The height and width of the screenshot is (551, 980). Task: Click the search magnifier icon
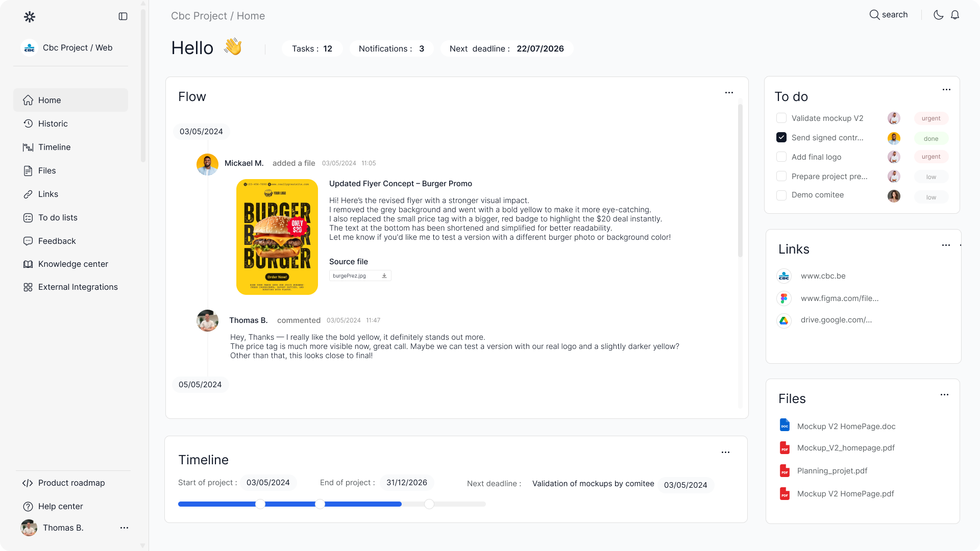[874, 15]
